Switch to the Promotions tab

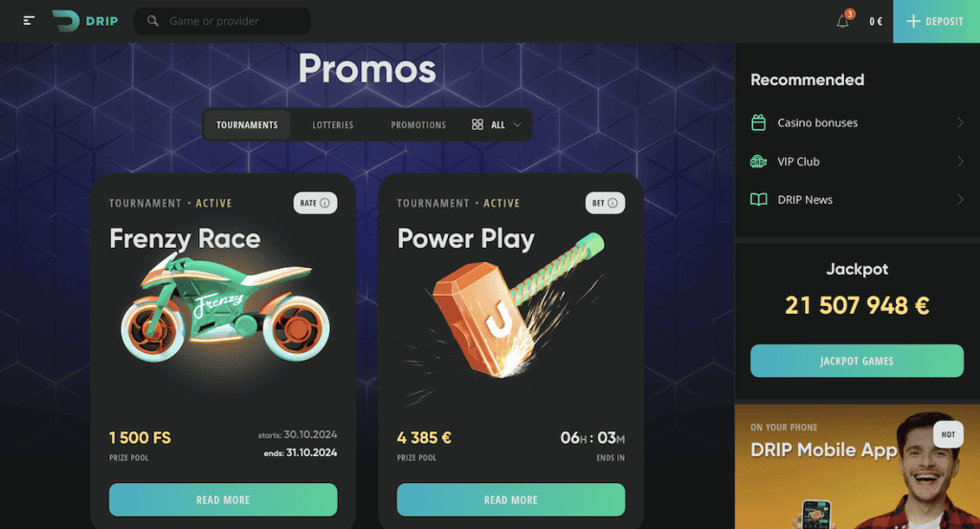tap(418, 125)
